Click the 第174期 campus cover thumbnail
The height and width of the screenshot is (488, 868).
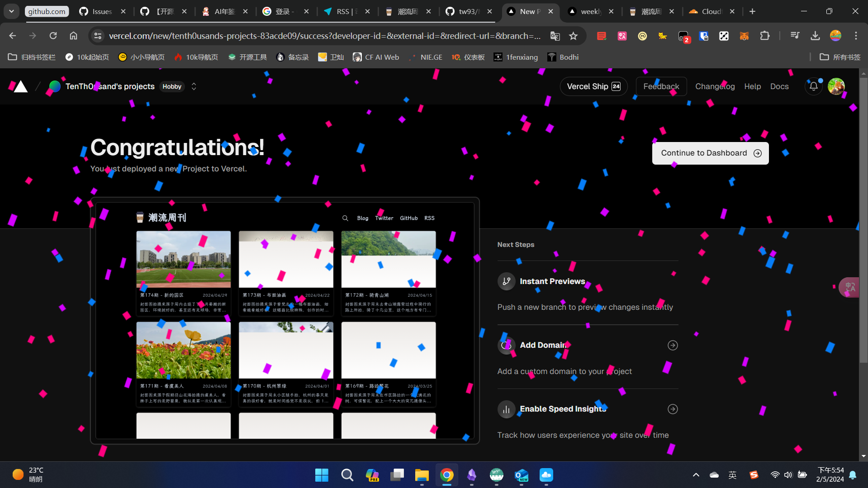(183, 259)
